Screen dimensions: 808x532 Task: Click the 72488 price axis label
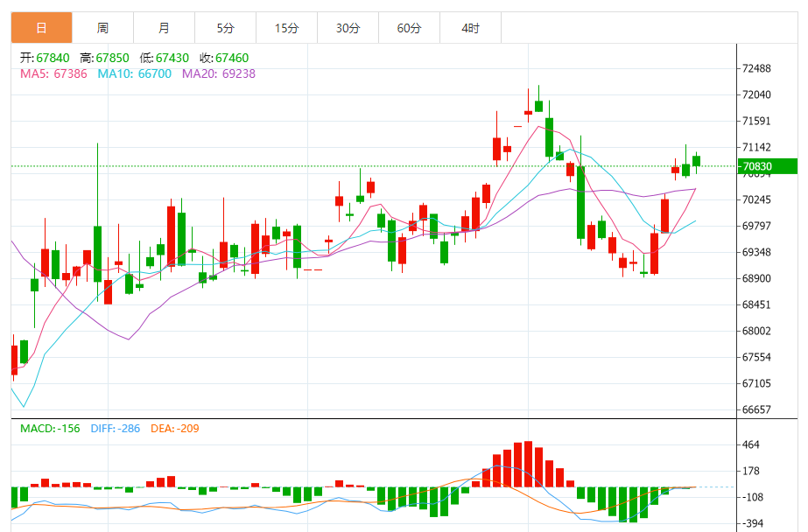tap(755, 68)
